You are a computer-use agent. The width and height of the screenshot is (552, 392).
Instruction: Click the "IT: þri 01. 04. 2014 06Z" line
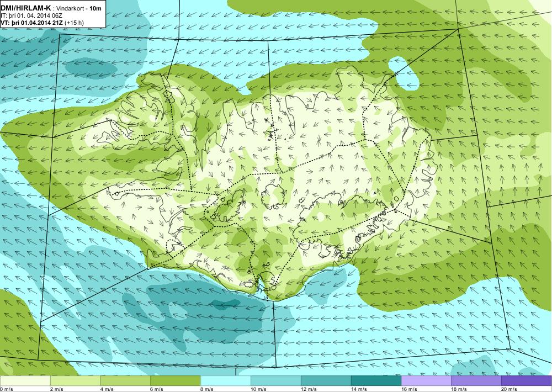[31, 15]
